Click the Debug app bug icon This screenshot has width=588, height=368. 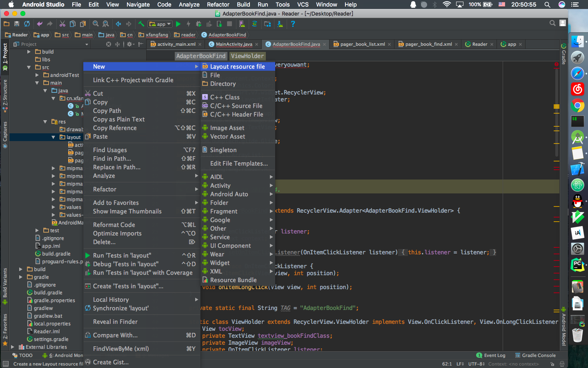(198, 24)
